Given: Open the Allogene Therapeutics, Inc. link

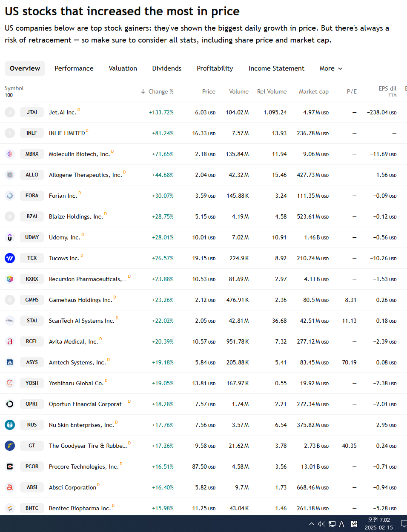Looking at the screenshot, I should (x=86, y=175).
